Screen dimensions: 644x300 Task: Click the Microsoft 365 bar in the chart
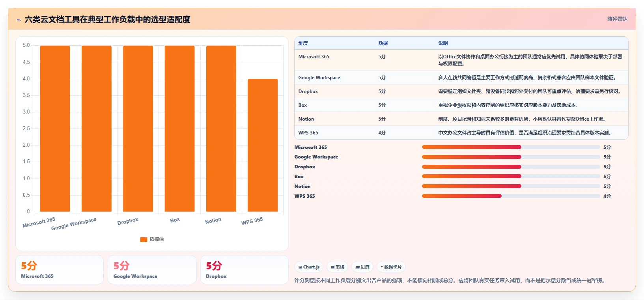55,129
